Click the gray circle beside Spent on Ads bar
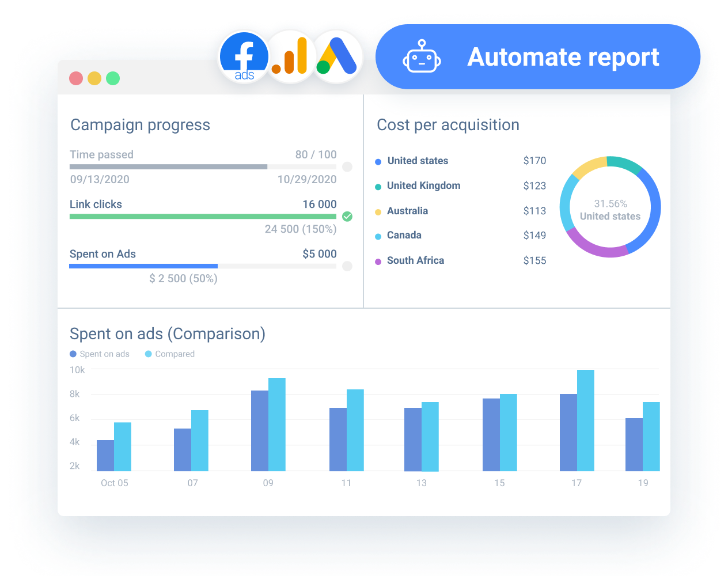 (347, 266)
